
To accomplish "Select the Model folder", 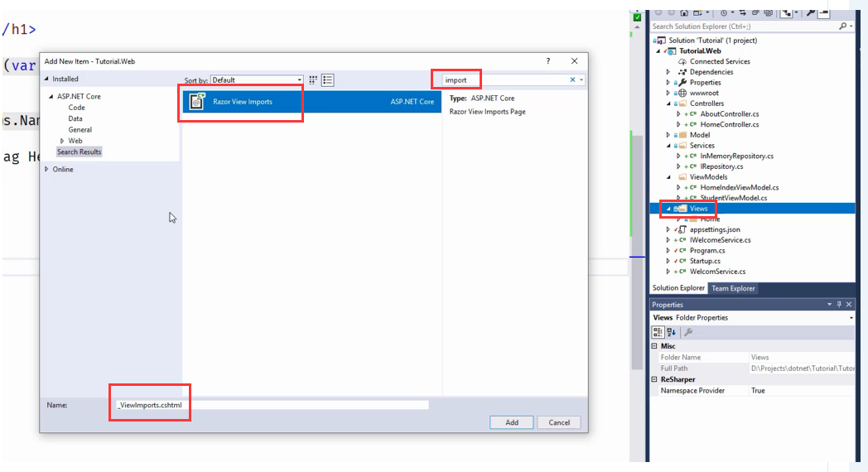I will point(700,135).
